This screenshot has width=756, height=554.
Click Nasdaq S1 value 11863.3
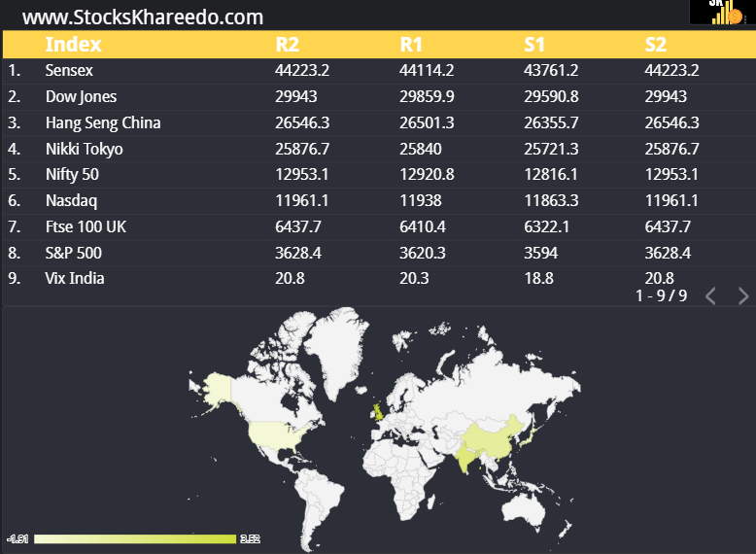(551, 200)
